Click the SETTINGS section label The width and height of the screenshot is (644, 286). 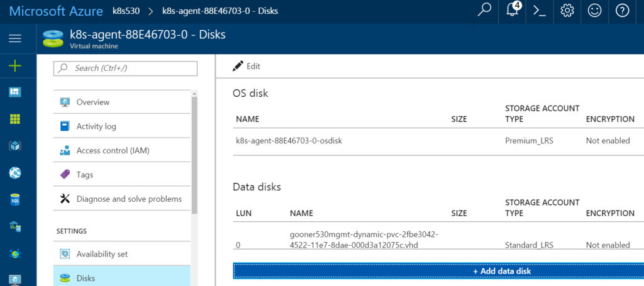(x=72, y=231)
